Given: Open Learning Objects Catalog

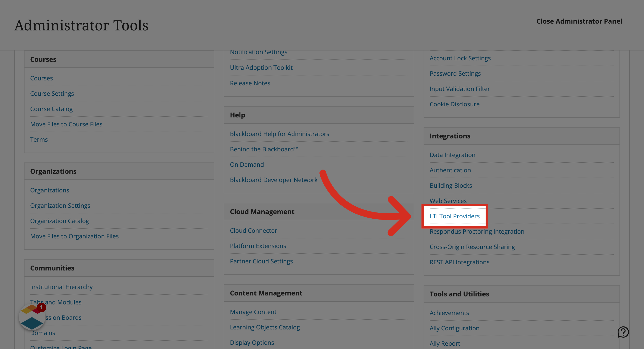Looking at the screenshot, I should [265, 327].
